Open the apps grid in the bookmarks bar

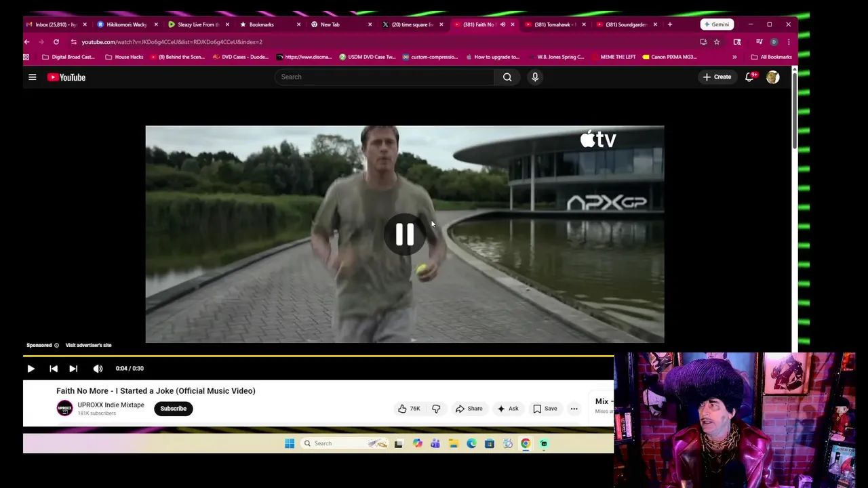click(x=26, y=57)
